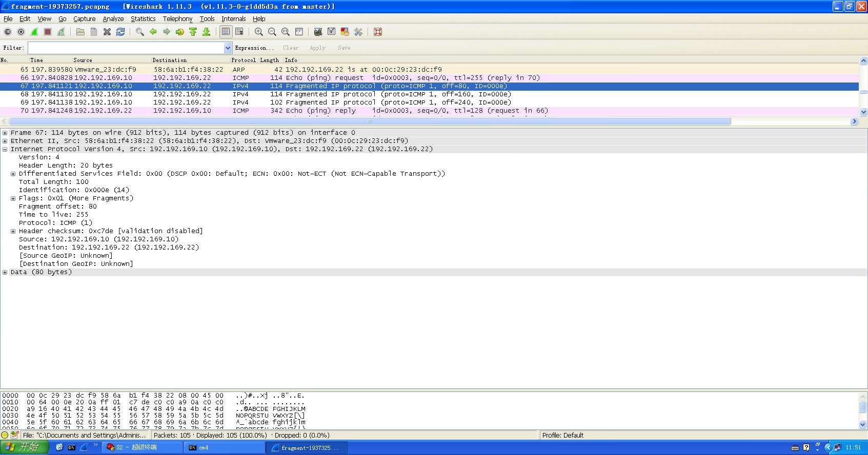
Task: Open preferences (wrench tools icon)
Action: [x=358, y=32]
